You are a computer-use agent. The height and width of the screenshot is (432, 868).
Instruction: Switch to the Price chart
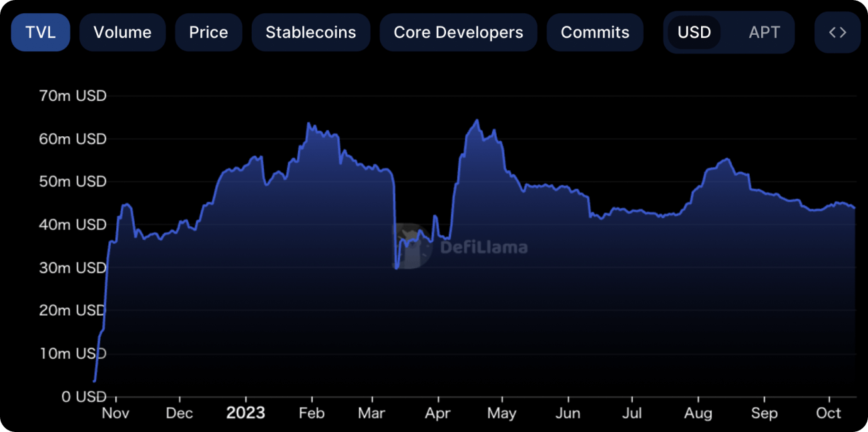click(x=208, y=32)
